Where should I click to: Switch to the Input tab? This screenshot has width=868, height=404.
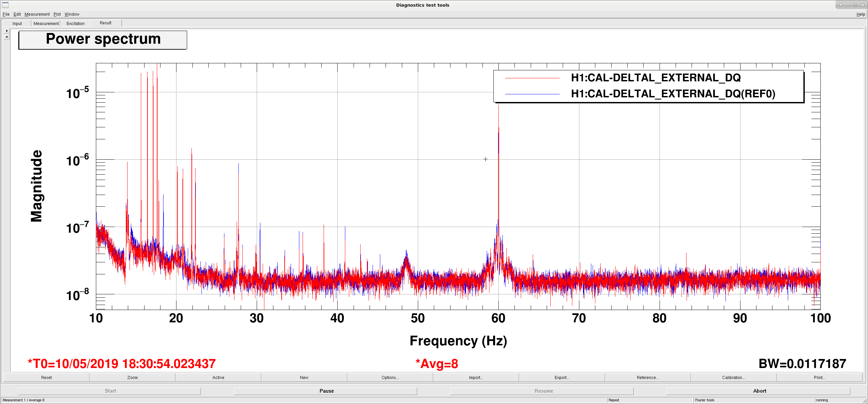click(17, 23)
